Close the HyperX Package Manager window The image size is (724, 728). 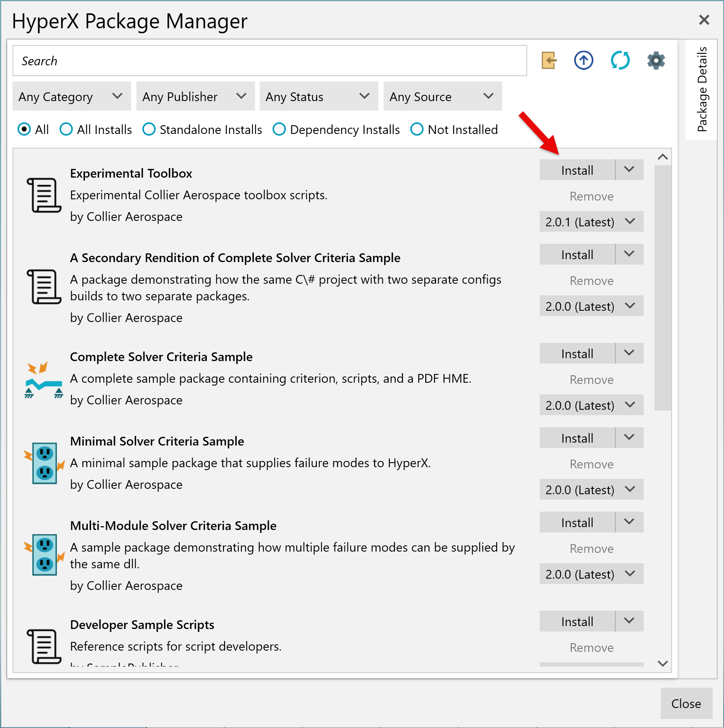(704, 20)
